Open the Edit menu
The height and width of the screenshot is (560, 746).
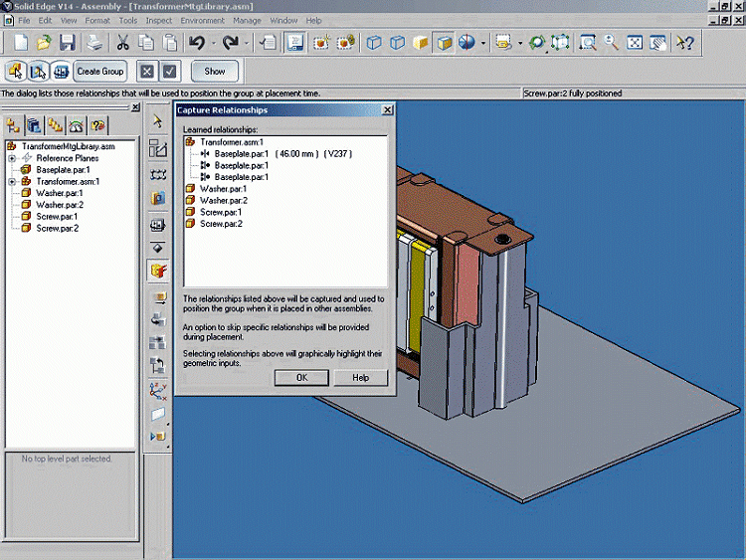pyautogui.click(x=45, y=21)
